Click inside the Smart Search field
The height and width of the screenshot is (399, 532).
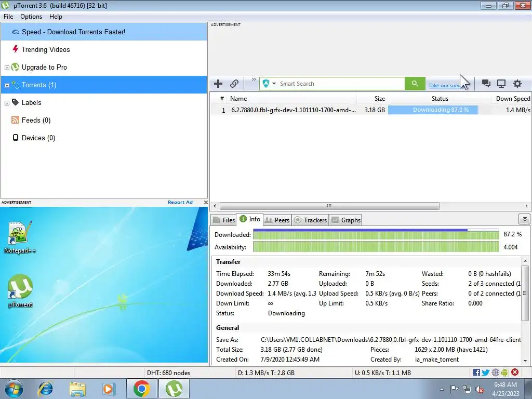point(341,84)
